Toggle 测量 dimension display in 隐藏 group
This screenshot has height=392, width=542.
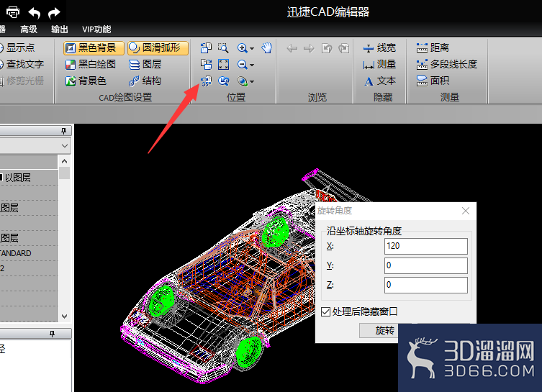[x=379, y=64]
